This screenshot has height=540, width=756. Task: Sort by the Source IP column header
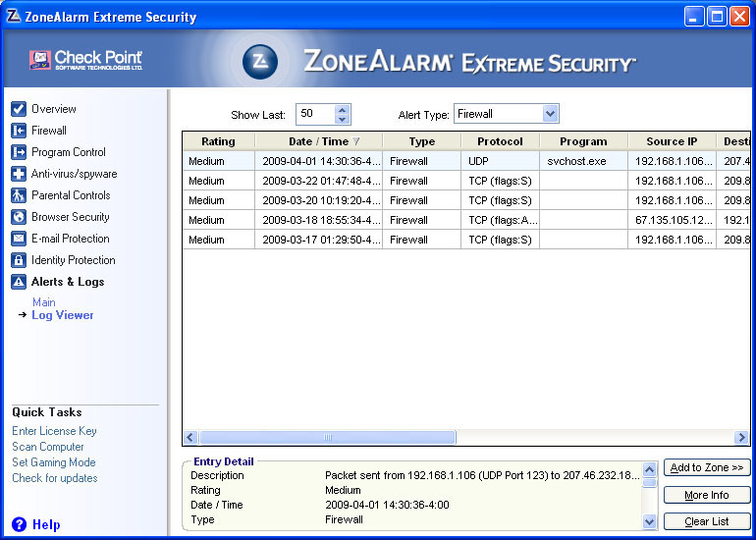click(672, 141)
